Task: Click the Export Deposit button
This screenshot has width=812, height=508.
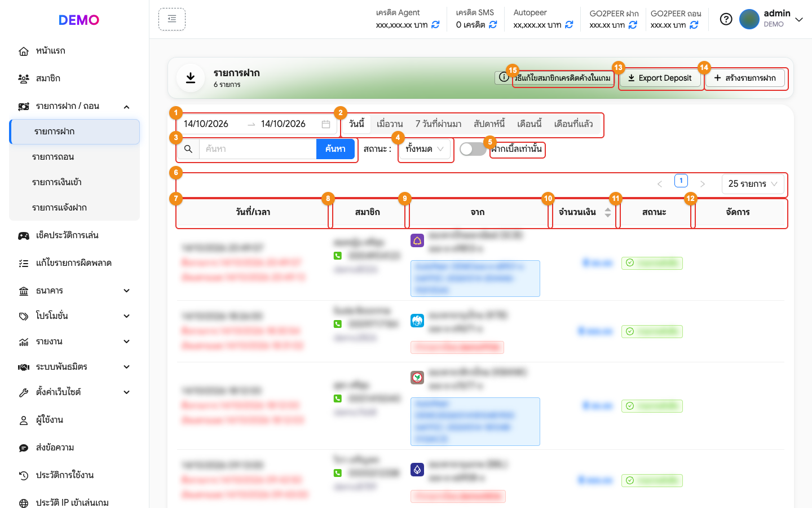Action: [660, 78]
